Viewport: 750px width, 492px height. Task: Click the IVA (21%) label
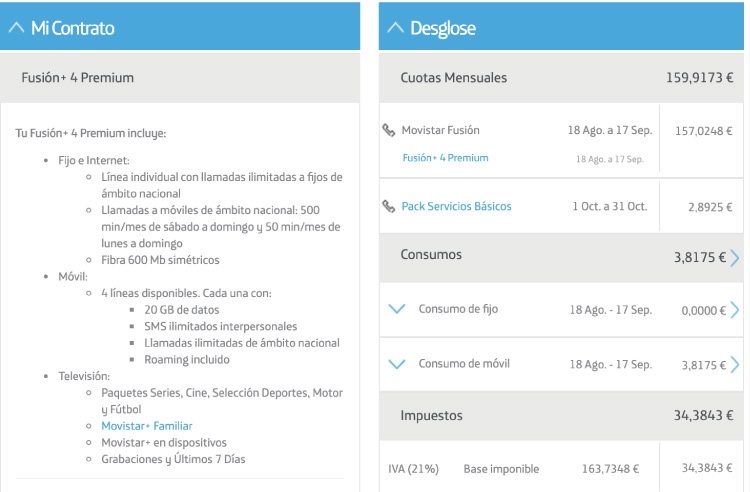pyautogui.click(x=413, y=469)
